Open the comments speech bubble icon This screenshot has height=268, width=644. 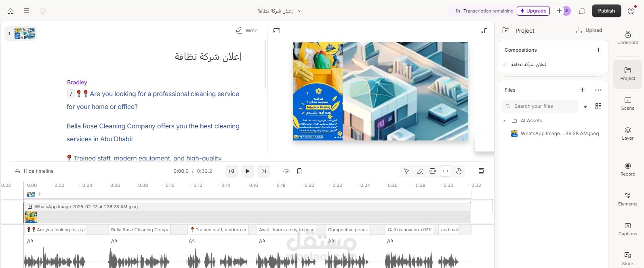[x=582, y=11]
